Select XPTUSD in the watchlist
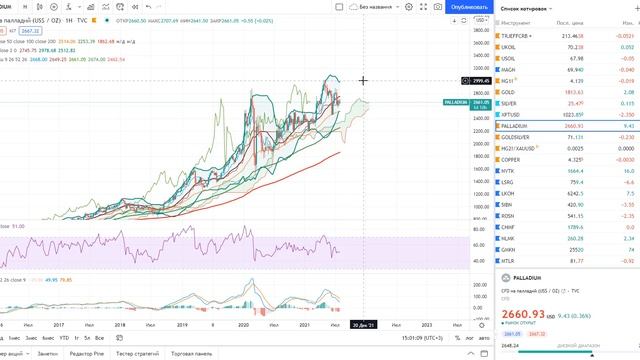Viewport: 640px width, 360px height. coord(567,115)
